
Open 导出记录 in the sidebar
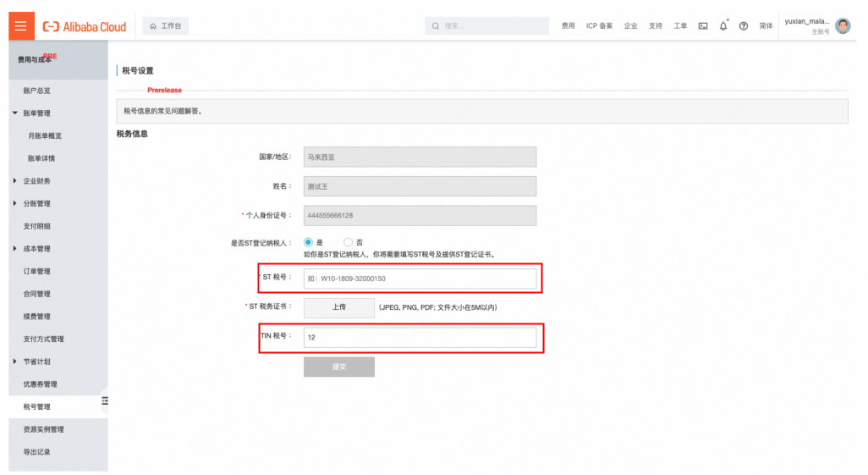36,452
